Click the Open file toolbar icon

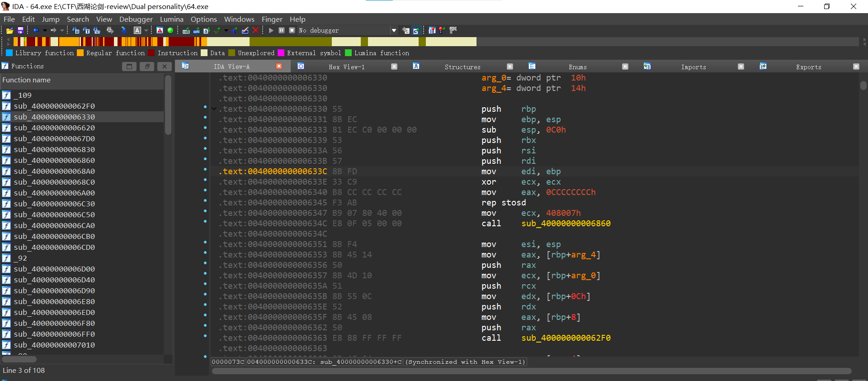(9, 30)
